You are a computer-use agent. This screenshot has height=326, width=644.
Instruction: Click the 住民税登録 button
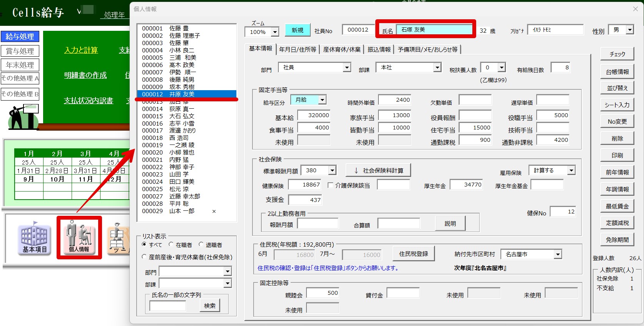(414, 254)
